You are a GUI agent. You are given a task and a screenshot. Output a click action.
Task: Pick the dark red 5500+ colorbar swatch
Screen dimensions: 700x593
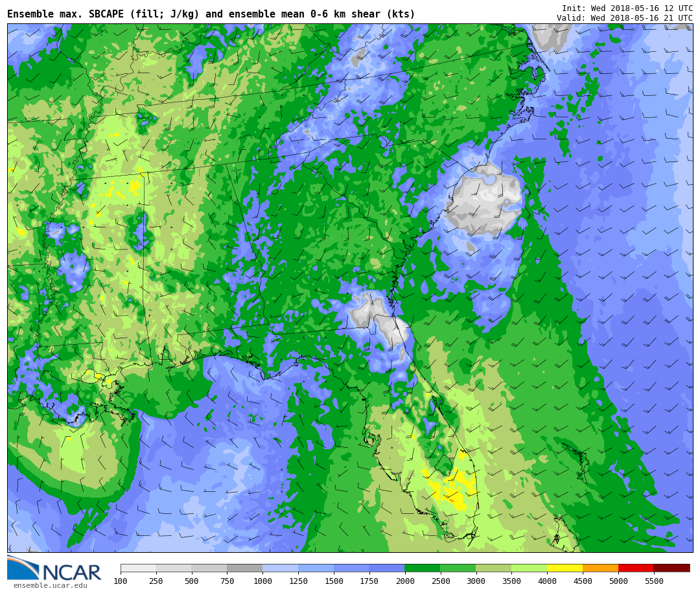672,568
